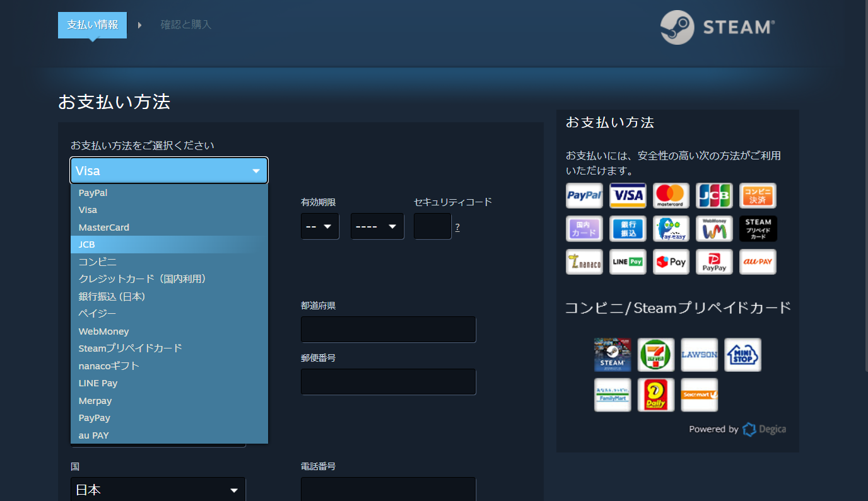Click the PayPal icon in payment methods panel
The image size is (868, 501).
[x=584, y=195]
